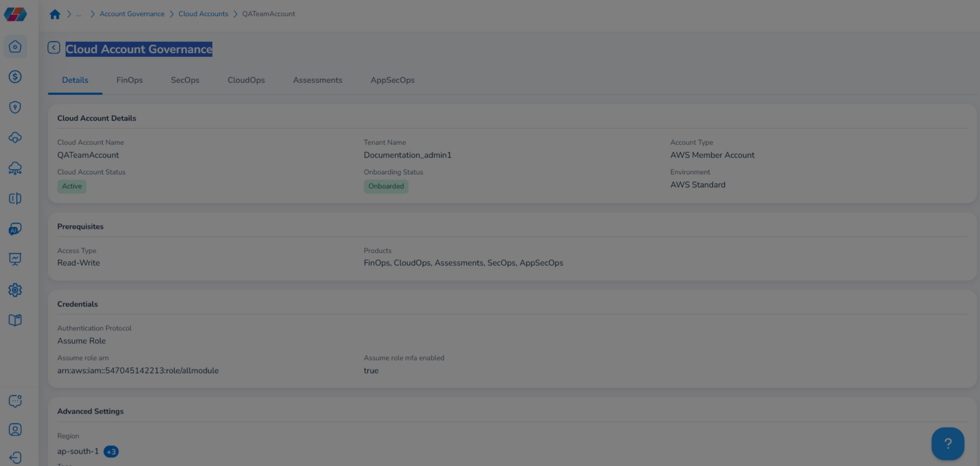Open the Account Governance breadcrumb link
This screenshot has width=980, height=466.
(x=132, y=13)
